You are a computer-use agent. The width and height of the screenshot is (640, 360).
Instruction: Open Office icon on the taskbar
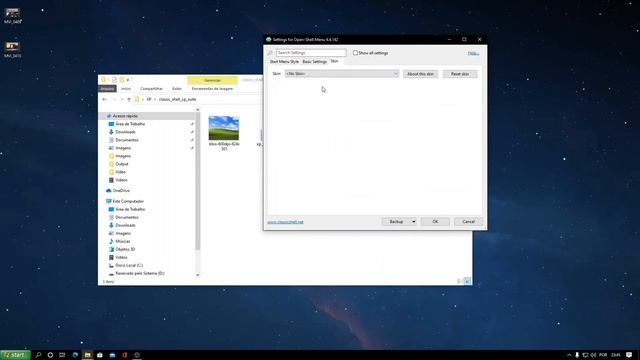pos(124,355)
